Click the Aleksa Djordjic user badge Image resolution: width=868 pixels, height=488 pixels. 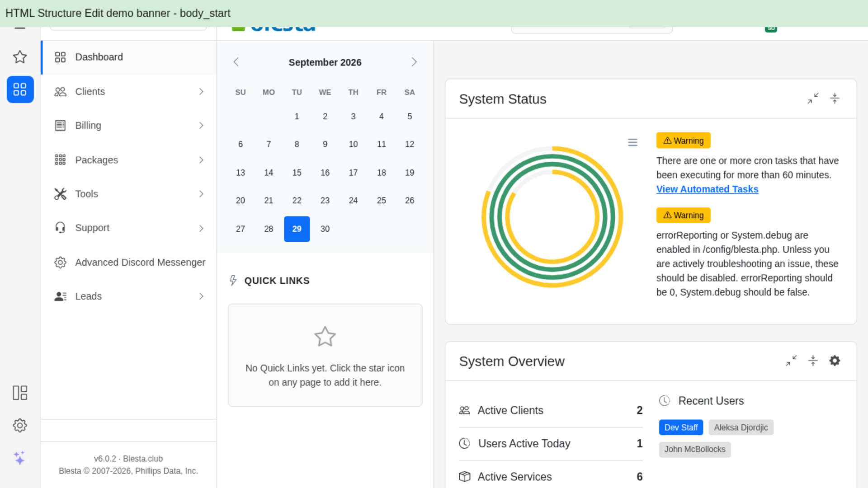(741, 427)
